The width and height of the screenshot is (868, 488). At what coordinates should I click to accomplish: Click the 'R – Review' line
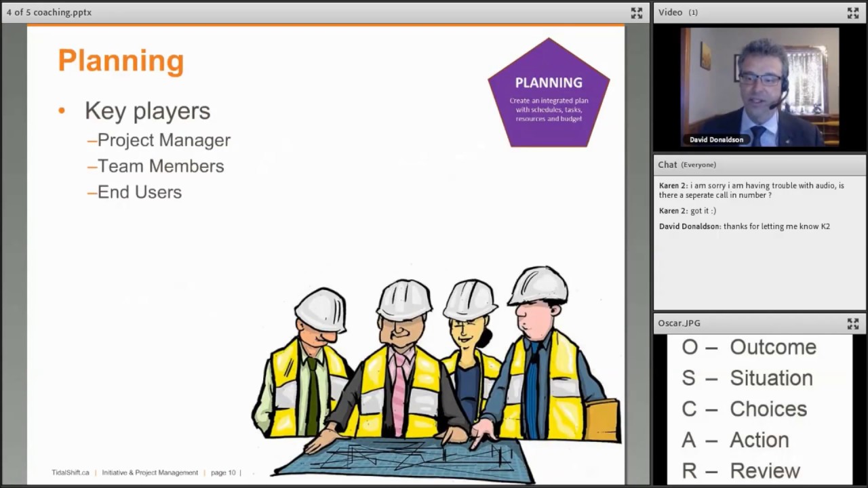pyautogui.click(x=741, y=471)
